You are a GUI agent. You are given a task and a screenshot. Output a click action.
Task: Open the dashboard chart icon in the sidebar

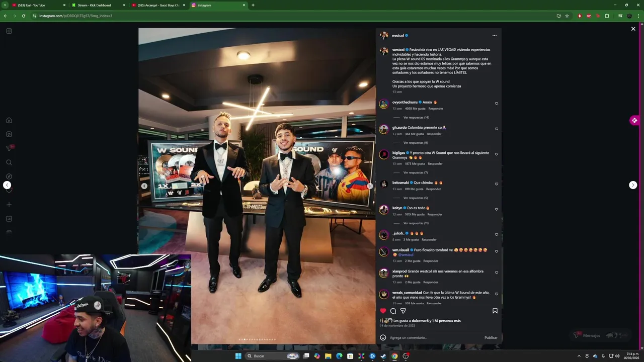[9, 219]
